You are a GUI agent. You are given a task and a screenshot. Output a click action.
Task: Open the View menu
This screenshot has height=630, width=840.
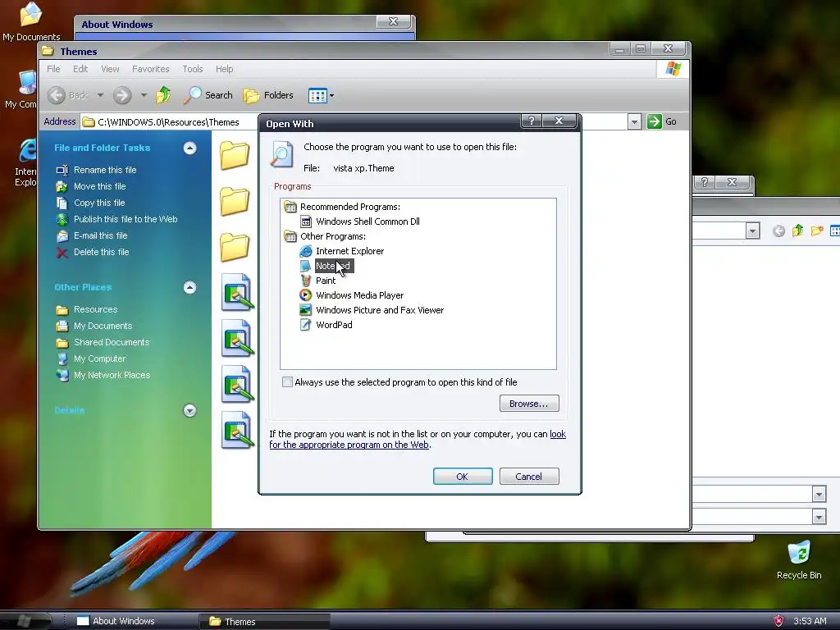coord(110,69)
